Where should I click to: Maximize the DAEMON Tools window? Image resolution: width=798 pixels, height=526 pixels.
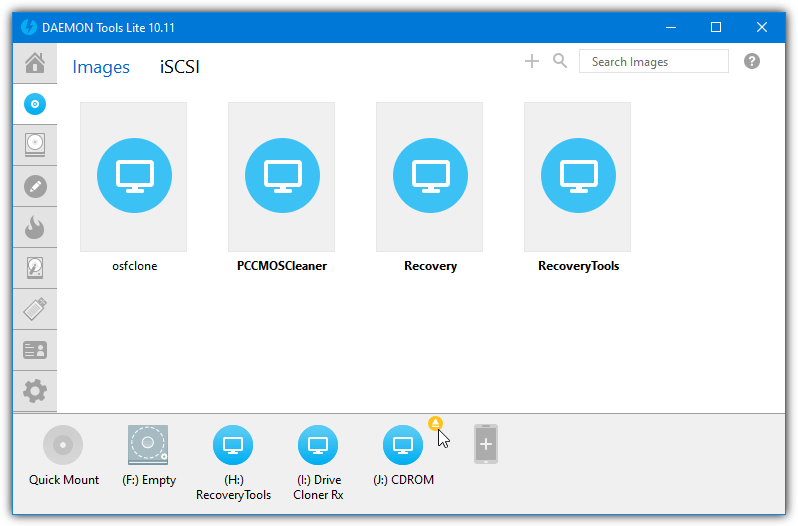coord(716,27)
